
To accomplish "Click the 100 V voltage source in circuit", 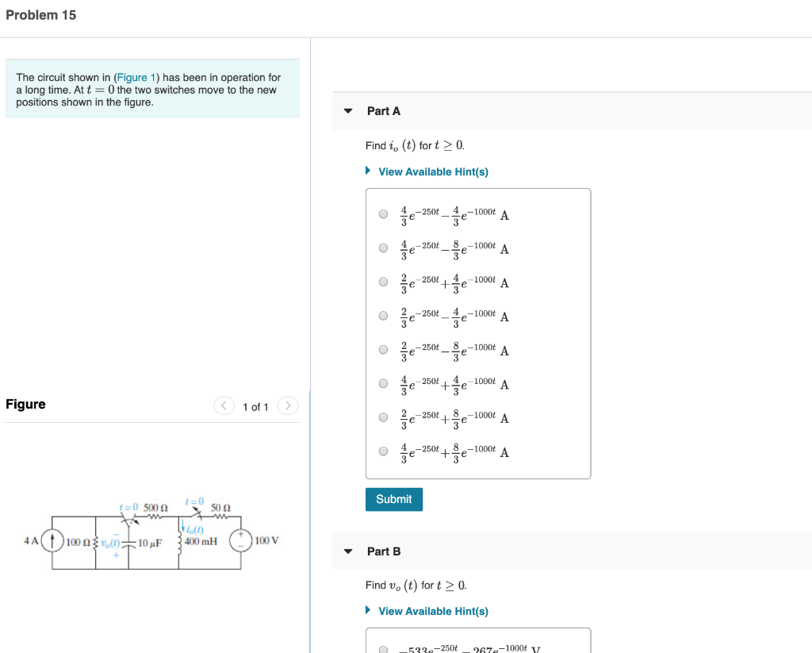I will [241, 540].
